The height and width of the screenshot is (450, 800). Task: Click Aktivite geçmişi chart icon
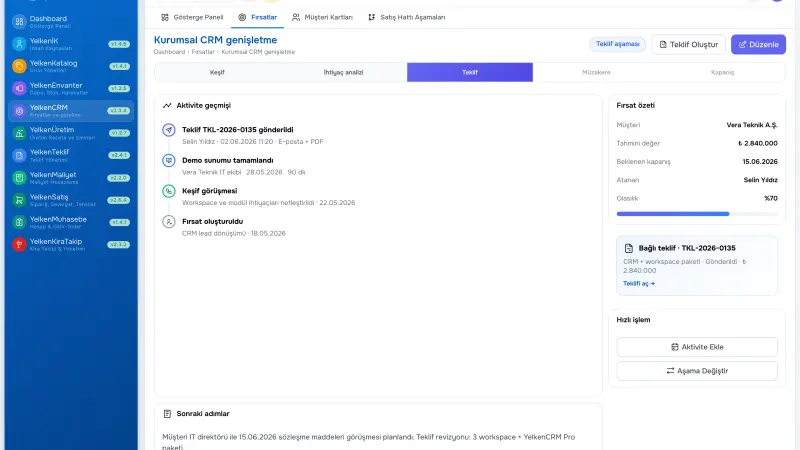[x=167, y=106]
